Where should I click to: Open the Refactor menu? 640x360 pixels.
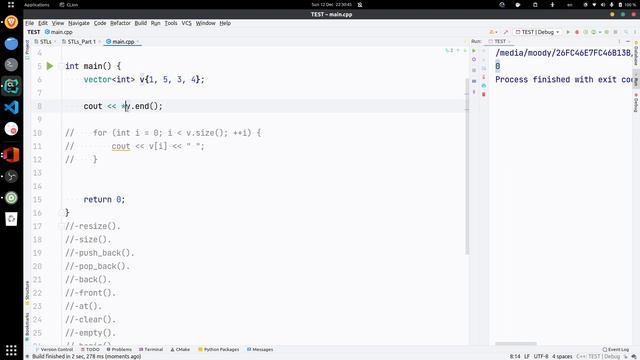point(120,23)
